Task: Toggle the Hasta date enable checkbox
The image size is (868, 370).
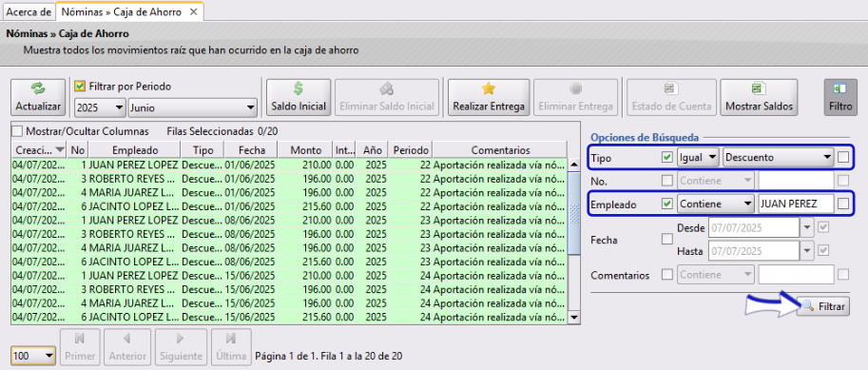Action: pyautogui.click(x=823, y=251)
